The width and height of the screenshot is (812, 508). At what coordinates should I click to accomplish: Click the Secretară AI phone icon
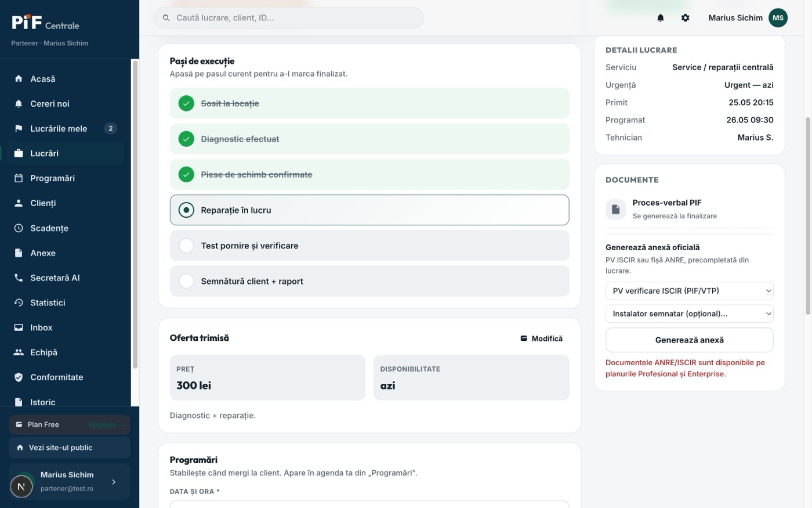19,278
